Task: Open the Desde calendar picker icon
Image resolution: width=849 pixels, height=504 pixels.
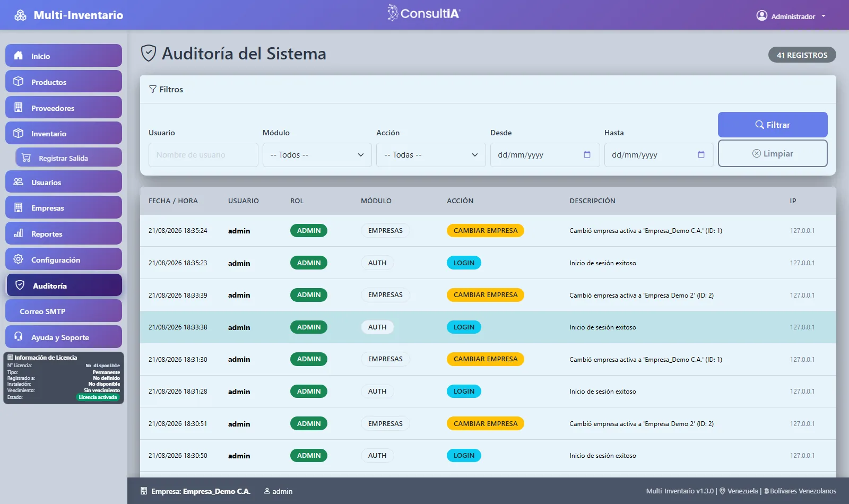Action: point(587,155)
